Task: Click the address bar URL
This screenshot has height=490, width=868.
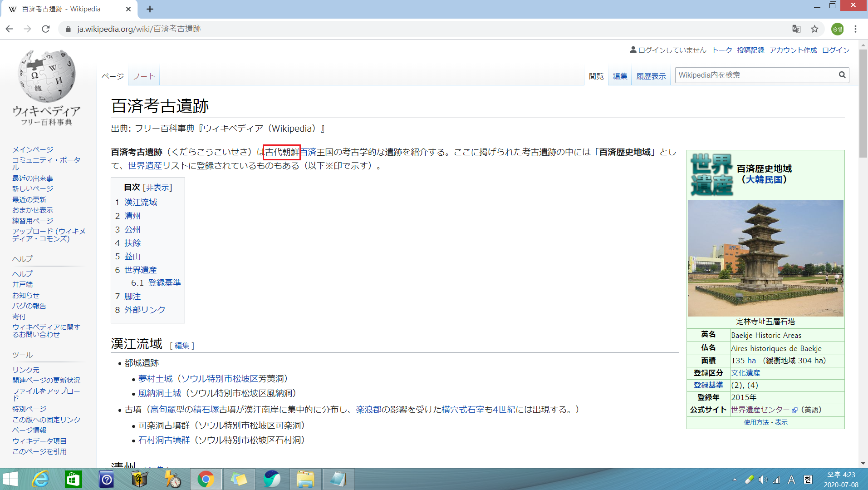Action: [x=139, y=29]
